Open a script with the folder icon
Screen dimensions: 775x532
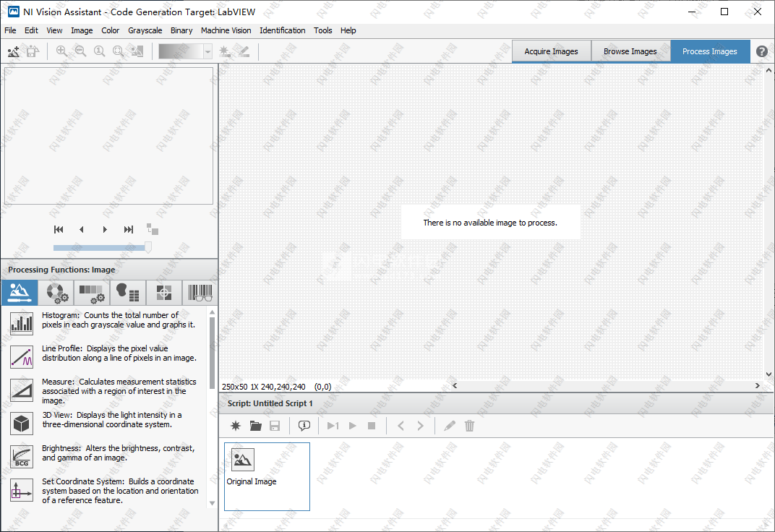tap(255, 426)
